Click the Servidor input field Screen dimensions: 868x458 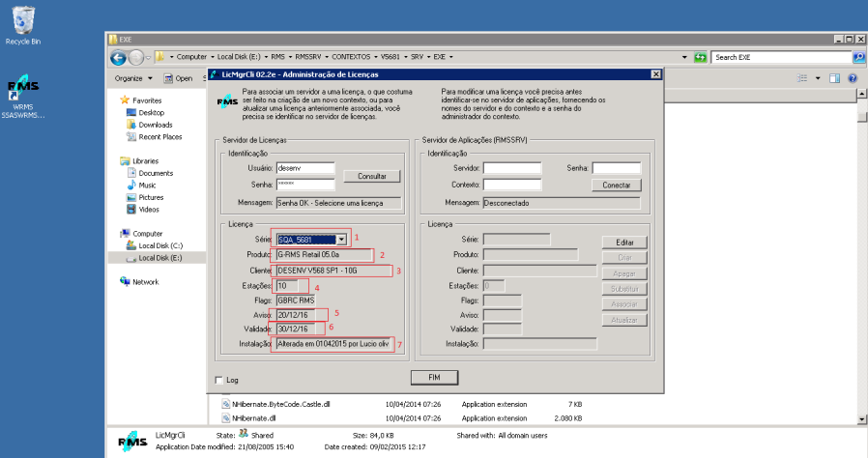pos(512,168)
